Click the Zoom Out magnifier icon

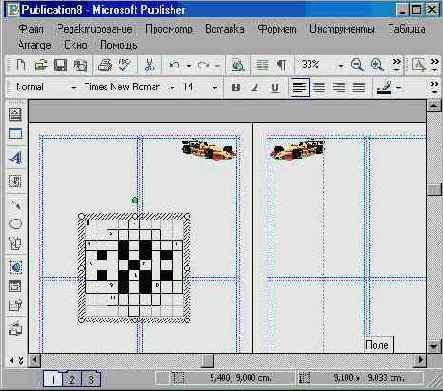[x=357, y=65]
